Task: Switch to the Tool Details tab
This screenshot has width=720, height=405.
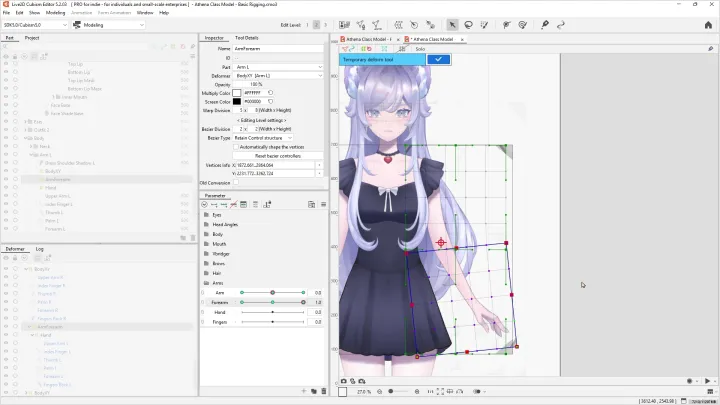Action: point(247,38)
